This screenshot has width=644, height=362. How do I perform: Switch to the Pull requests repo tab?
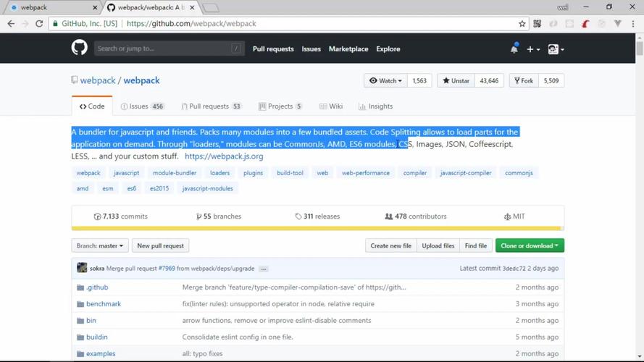coord(211,106)
